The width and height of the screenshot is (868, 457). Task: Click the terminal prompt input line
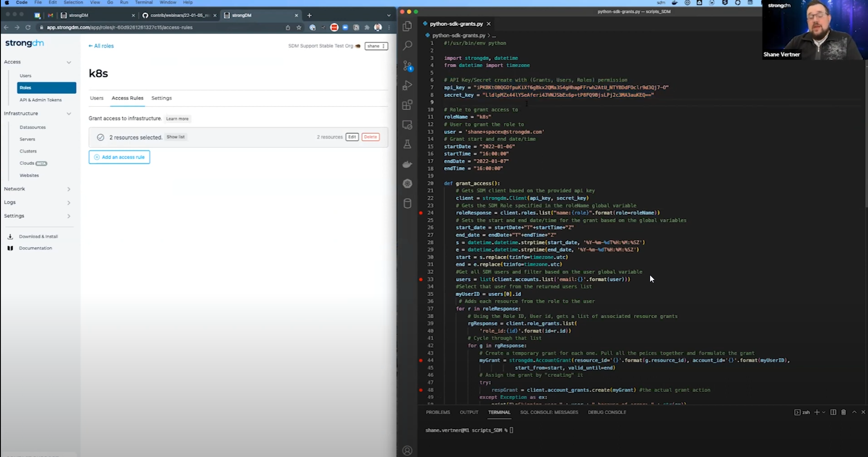[x=512, y=430]
